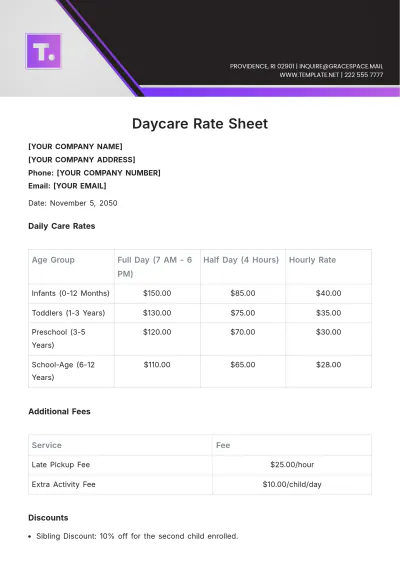Click the '$75.00' half day cell
The height and width of the screenshot is (566, 400).
point(243,313)
